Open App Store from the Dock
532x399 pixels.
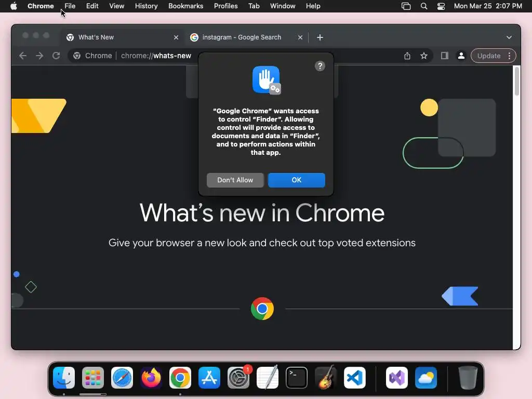click(209, 378)
